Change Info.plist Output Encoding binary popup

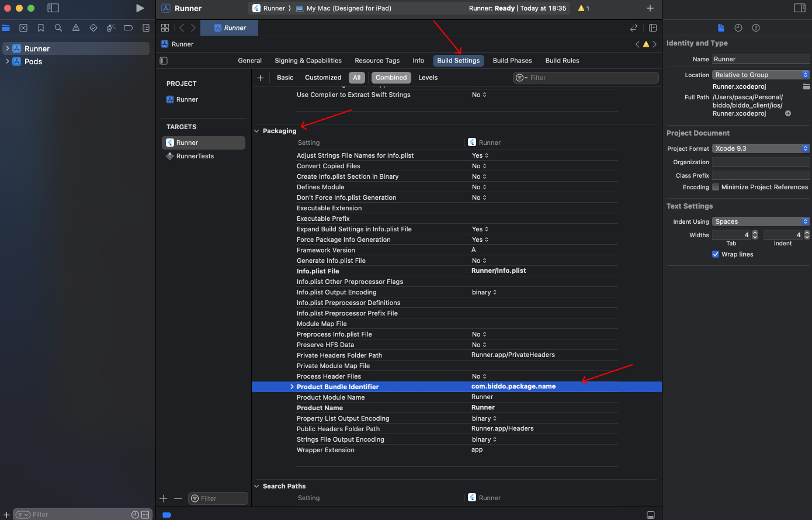[x=484, y=292]
